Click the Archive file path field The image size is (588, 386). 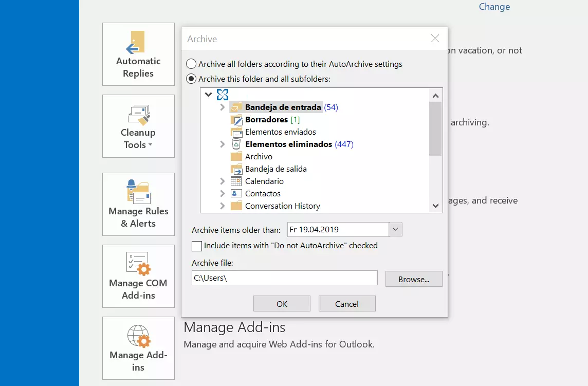pos(284,278)
